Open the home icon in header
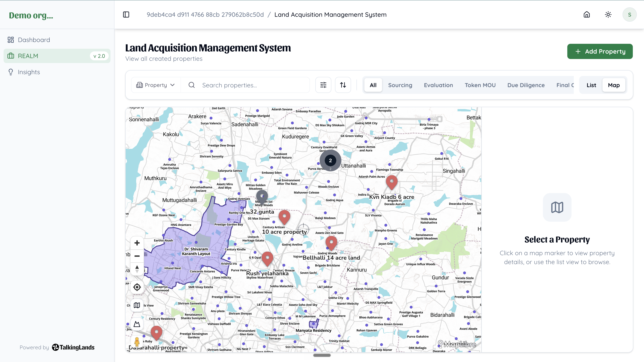This screenshot has height=362, width=644. click(x=587, y=15)
